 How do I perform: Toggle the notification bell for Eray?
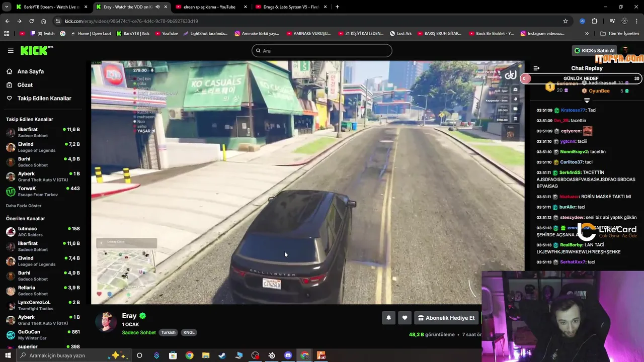point(388,318)
